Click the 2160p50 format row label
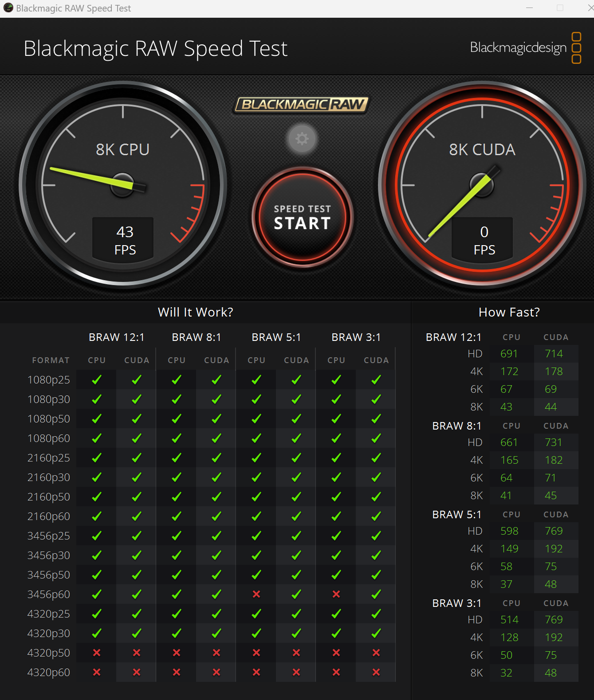The height and width of the screenshot is (700, 594). [49, 497]
